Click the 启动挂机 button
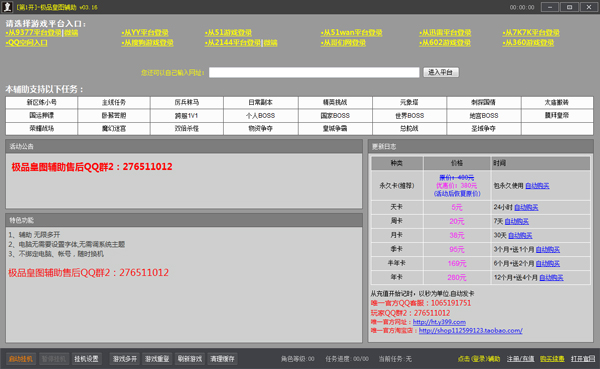600x369 pixels. coord(21,359)
